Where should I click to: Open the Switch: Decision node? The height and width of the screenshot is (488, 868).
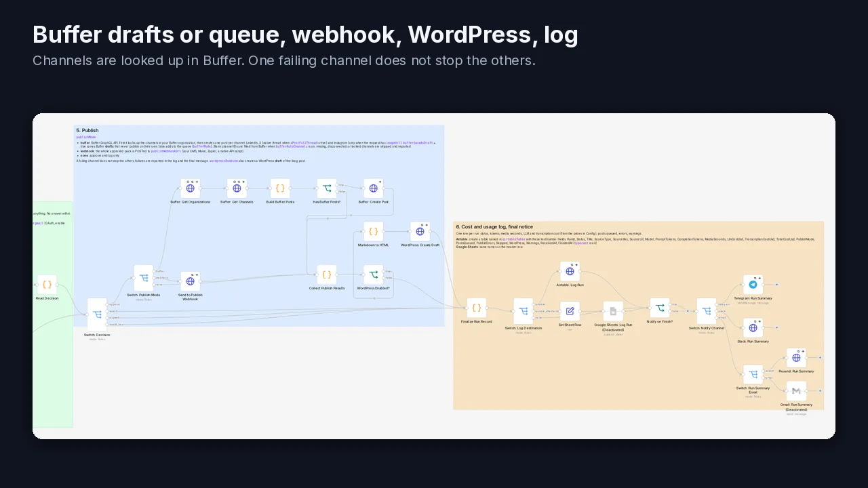tap(97, 314)
